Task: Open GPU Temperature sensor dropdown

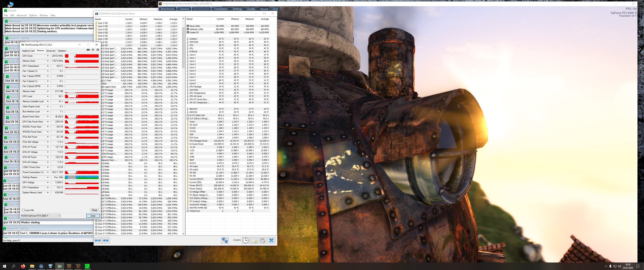Action: click(48, 66)
